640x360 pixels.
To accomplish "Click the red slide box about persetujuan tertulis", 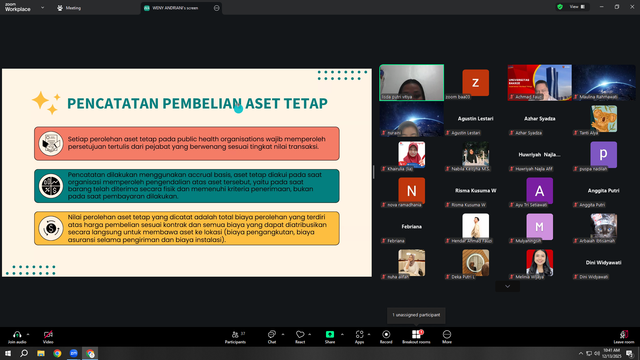I will 187,144.
